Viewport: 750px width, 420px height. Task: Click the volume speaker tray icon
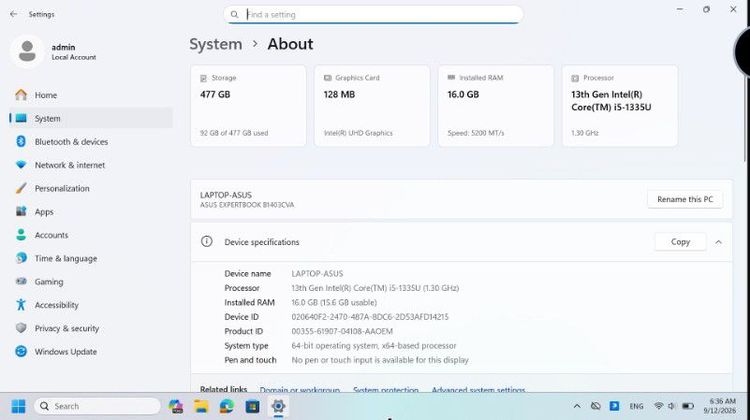tap(672, 406)
